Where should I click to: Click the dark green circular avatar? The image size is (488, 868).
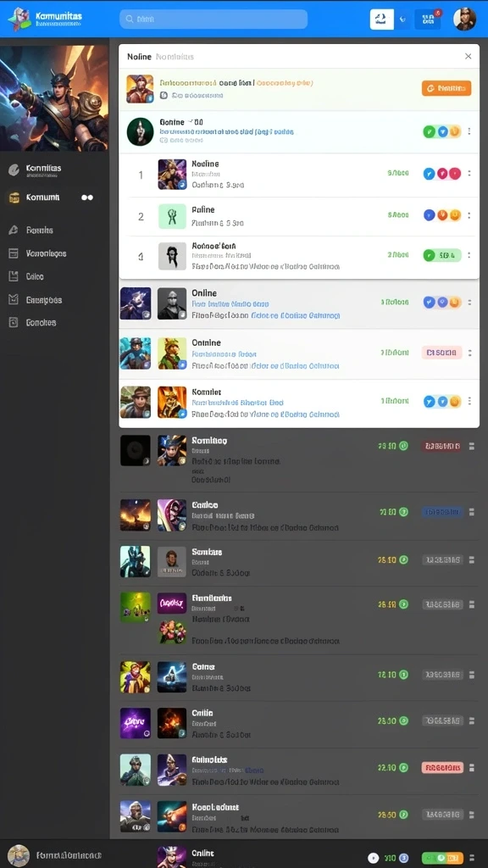tap(140, 131)
